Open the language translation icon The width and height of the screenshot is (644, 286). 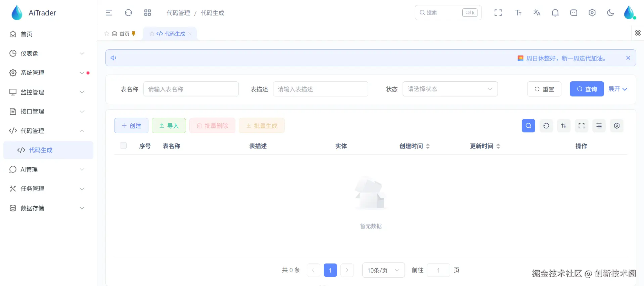537,13
